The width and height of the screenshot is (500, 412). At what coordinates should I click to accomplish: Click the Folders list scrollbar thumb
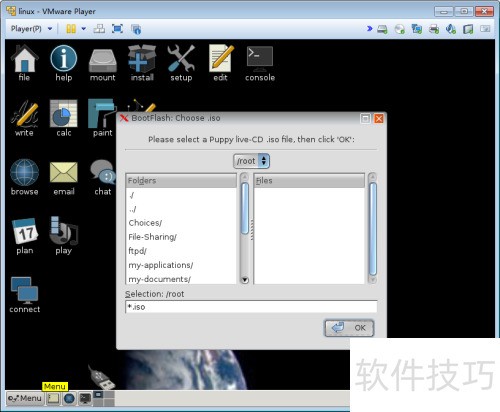click(245, 208)
